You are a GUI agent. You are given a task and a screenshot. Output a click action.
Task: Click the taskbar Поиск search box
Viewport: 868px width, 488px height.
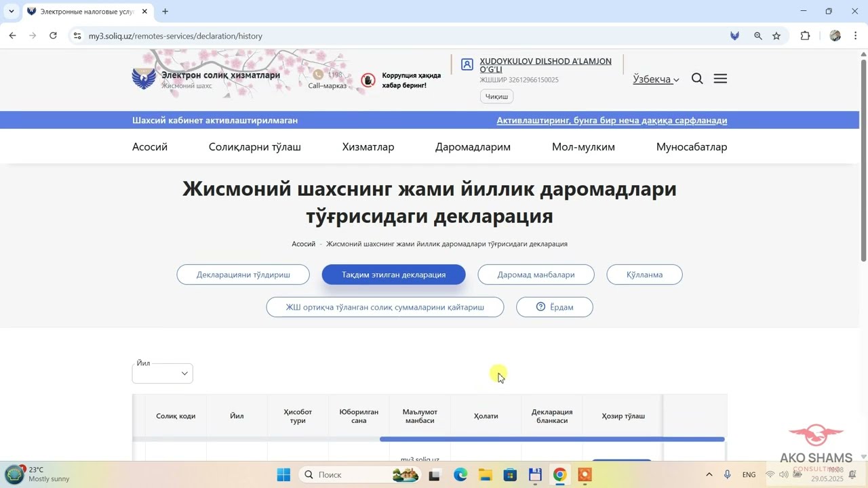coord(360,474)
